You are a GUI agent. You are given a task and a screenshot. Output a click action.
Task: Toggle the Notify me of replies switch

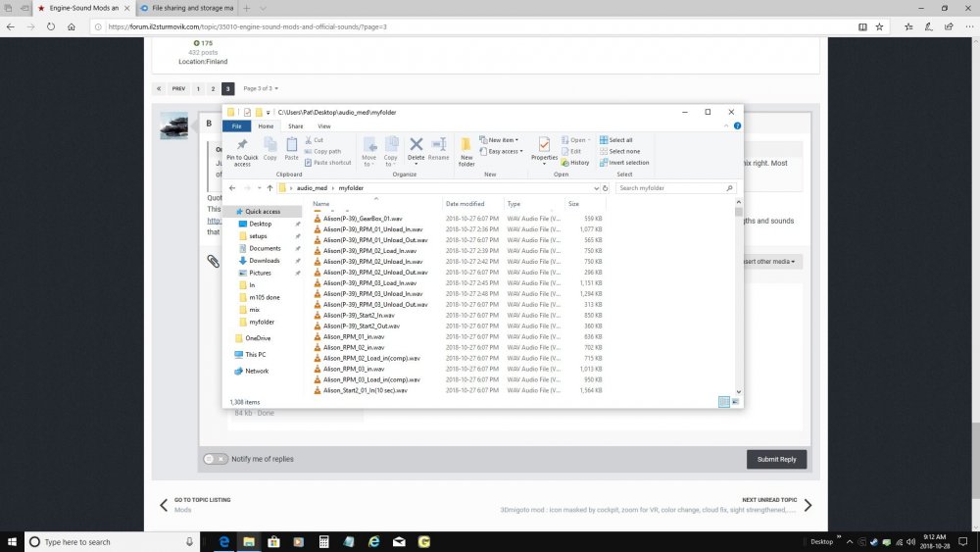pos(215,459)
